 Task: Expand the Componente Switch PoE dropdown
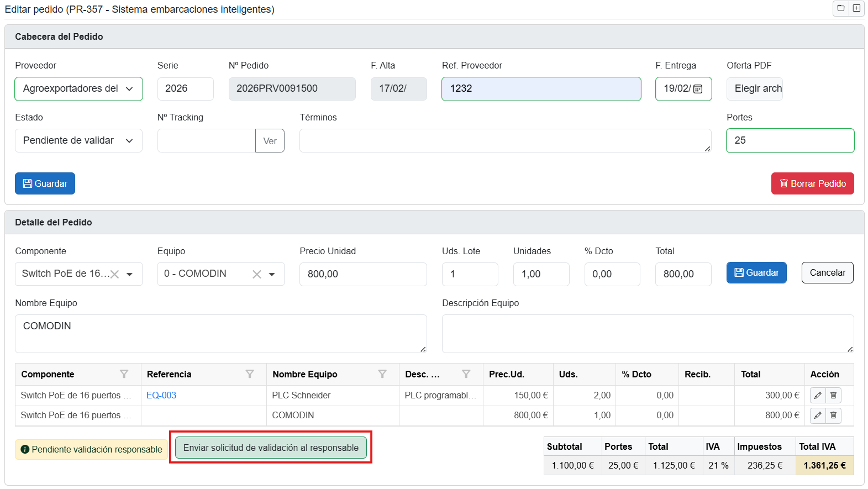point(130,275)
